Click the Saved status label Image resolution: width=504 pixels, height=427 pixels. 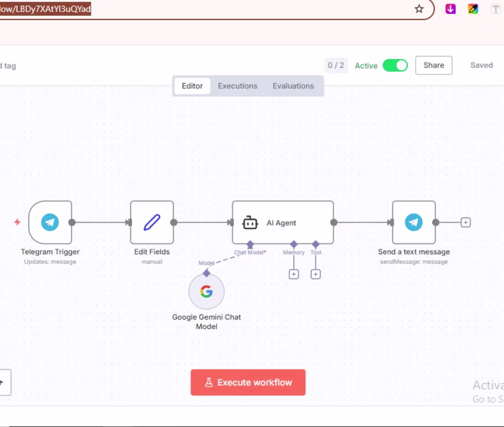(482, 65)
